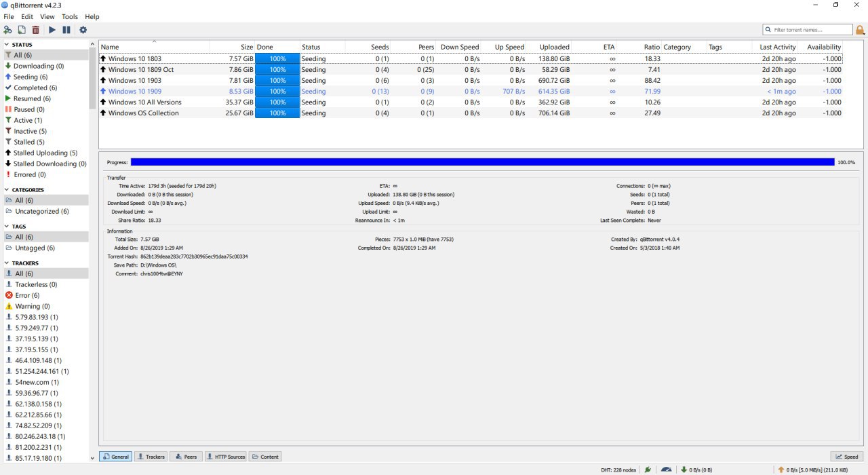This screenshot has width=868, height=475.
Task: Switch to the Content tab
Action: coord(265,457)
